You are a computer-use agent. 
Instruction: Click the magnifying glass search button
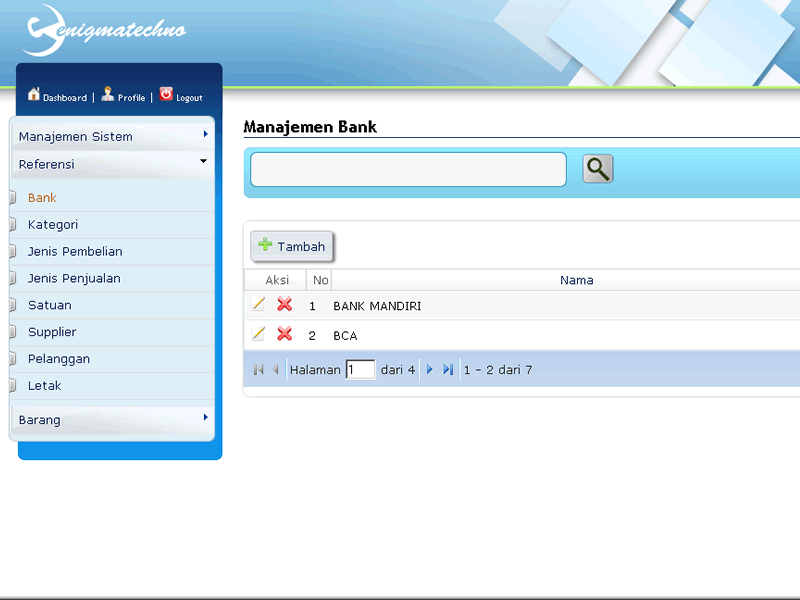(x=598, y=169)
